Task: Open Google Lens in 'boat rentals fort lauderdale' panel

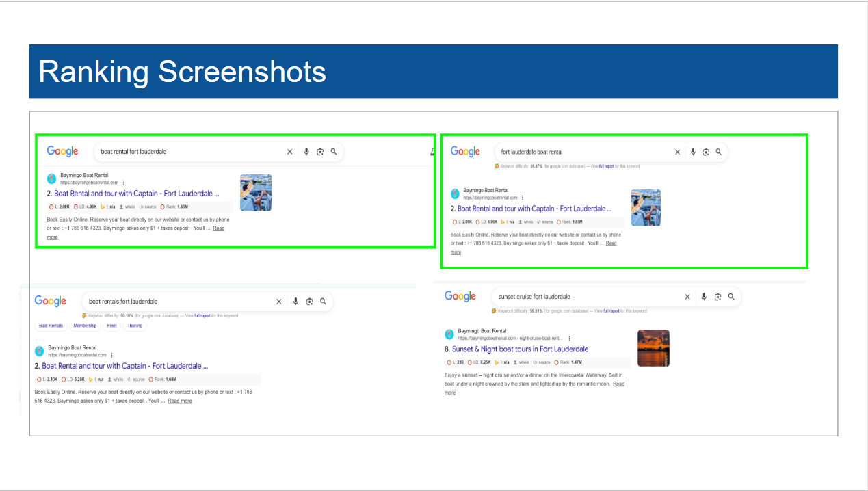Action: 309,302
